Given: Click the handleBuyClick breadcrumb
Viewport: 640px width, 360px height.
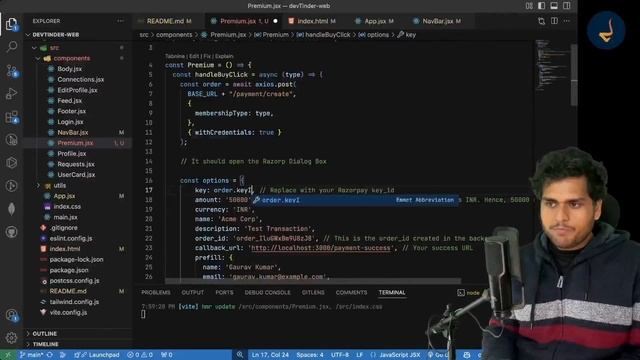Looking at the screenshot, I should [x=328, y=35].
